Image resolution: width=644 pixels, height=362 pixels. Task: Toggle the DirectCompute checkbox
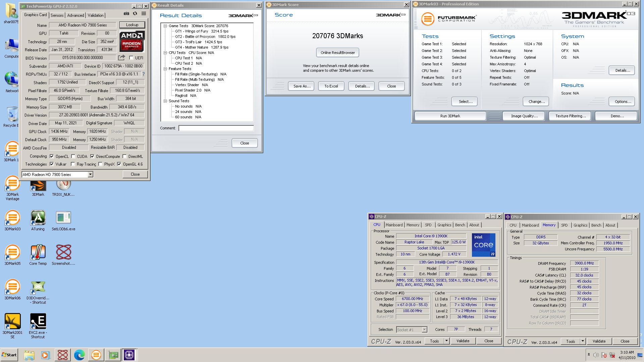[92, 156]
